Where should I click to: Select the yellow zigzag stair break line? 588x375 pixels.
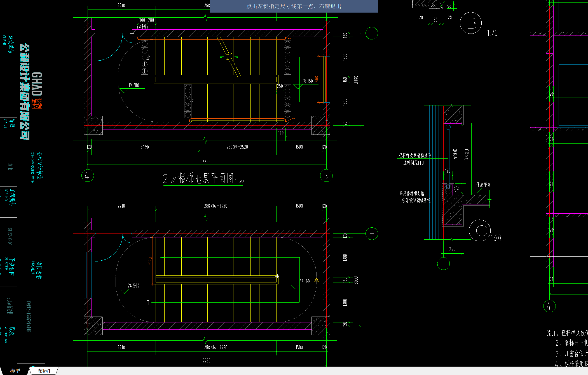pos(229,57)
